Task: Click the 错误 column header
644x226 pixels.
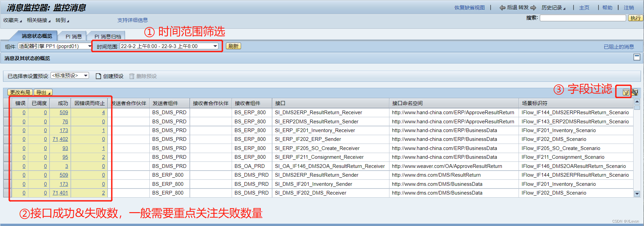Action: coord(20,103)
